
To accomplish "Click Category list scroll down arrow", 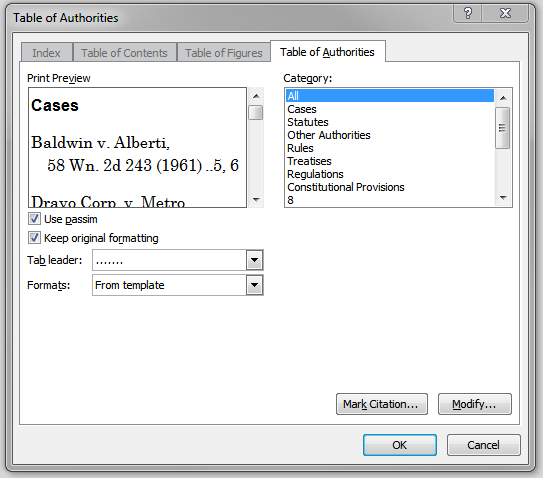I will coord(503,198).
